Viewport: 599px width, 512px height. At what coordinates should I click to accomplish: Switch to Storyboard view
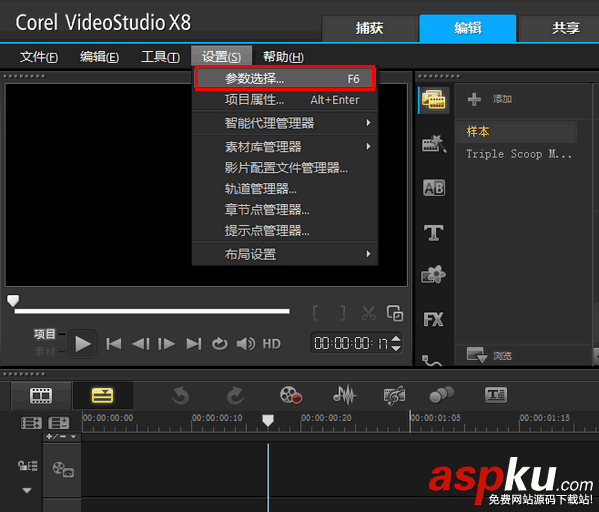point(41,395)
